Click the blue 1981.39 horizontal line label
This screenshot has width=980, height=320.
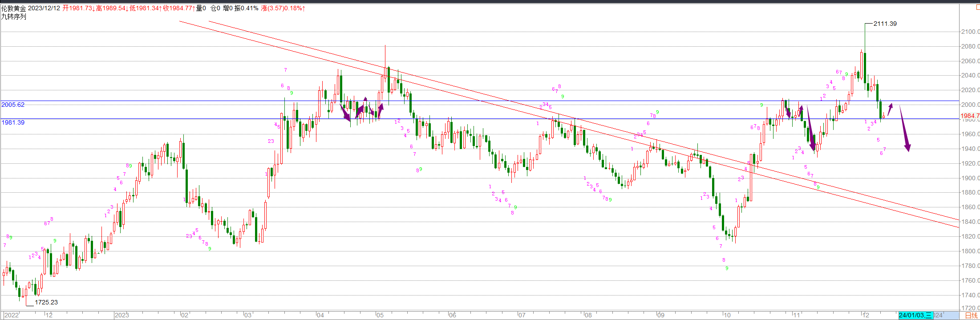point(13,122)
